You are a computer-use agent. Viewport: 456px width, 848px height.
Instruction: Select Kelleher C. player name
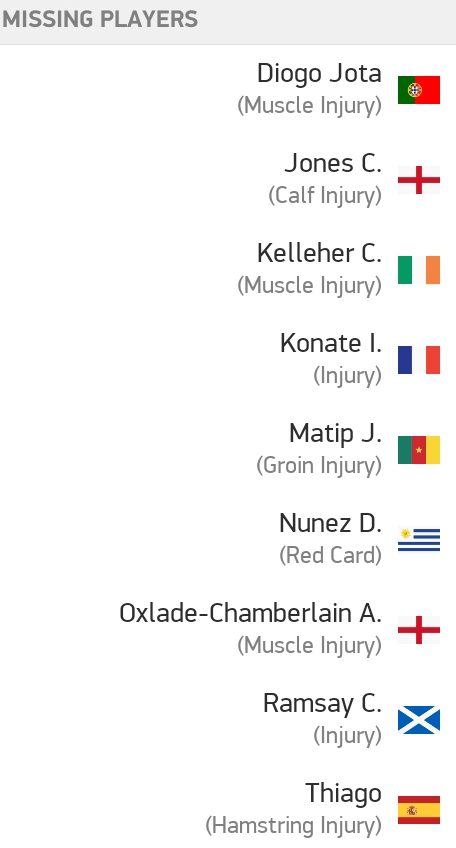pos(319,253)
